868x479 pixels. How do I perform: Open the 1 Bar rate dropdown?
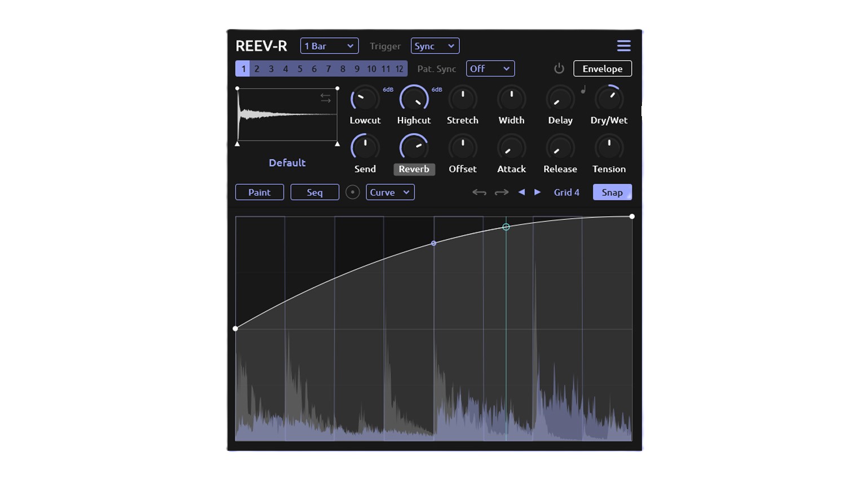point(329,46)
